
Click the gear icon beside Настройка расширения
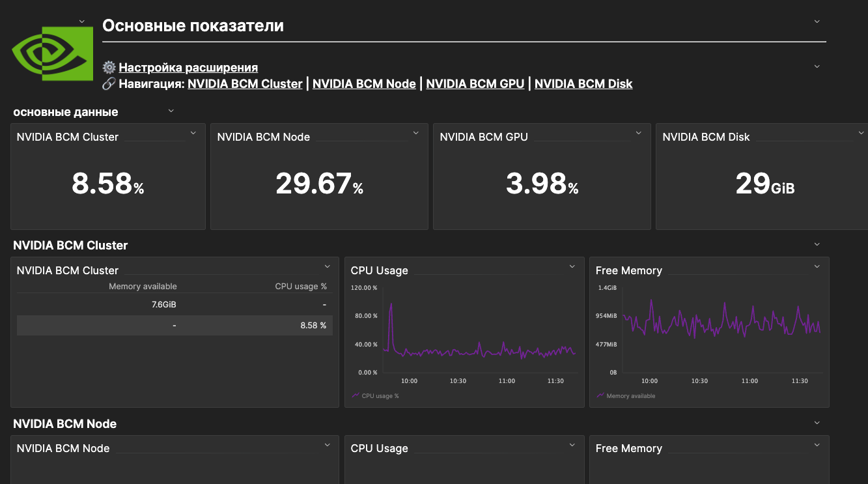[109, 67]
